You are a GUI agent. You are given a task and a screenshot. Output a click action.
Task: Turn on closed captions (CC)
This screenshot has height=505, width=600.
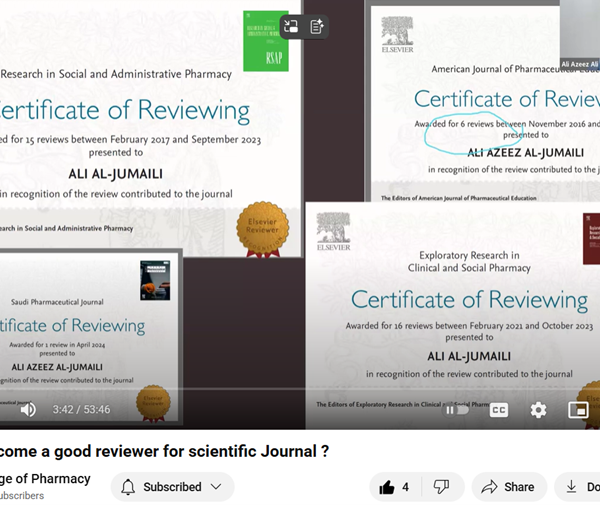tap(499, 410)
